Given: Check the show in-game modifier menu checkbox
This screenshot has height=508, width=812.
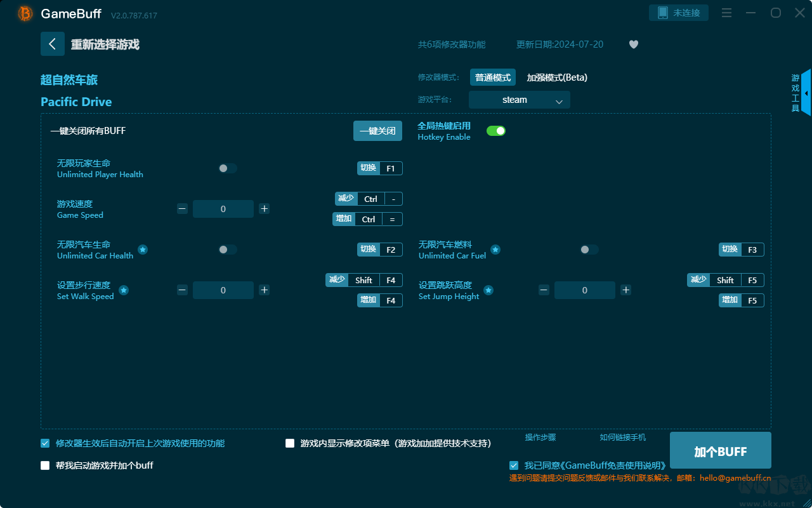Looking at the screenshot, I should [290, 443].
